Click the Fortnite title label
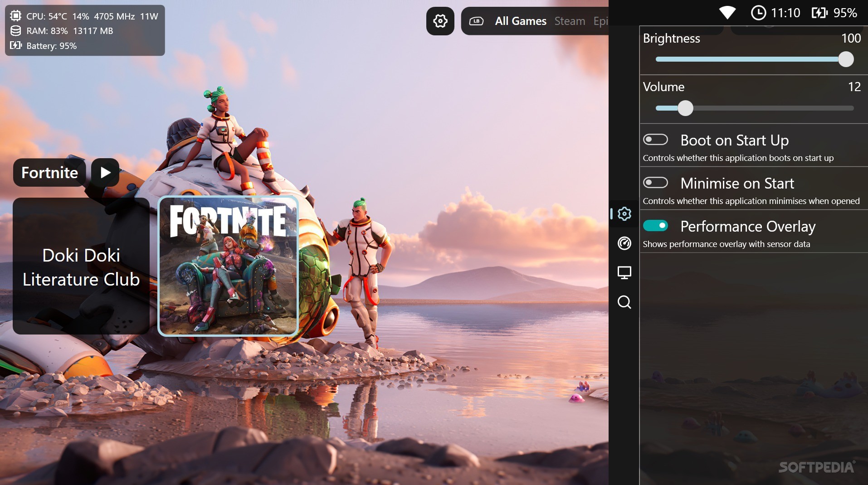Image resolution: width=868 pixels, height=485 pixels. pos(49,172)
